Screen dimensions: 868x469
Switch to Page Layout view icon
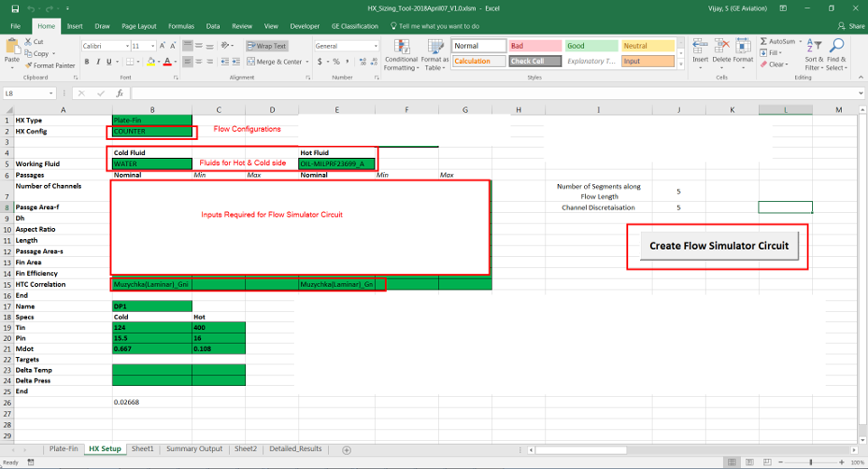pos(749,462)
